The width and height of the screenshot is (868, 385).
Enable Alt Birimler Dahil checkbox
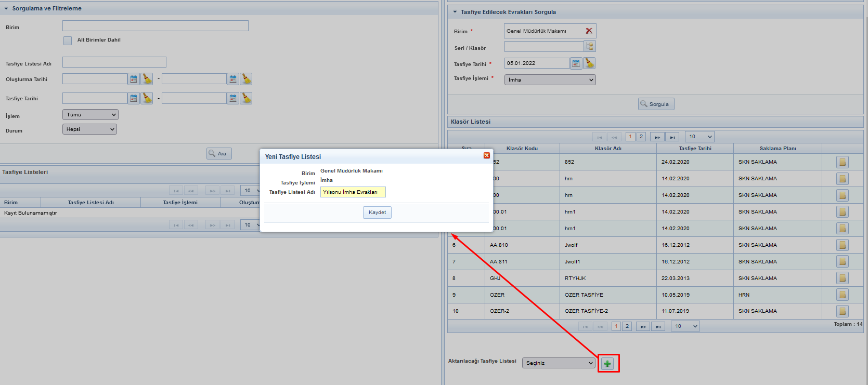pos(68,41)
